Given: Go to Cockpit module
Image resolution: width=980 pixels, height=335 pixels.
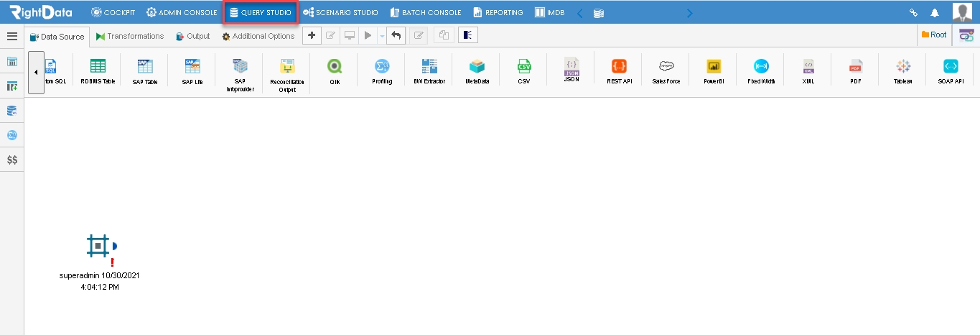Looking at the screenshot, I should (113, 12).
